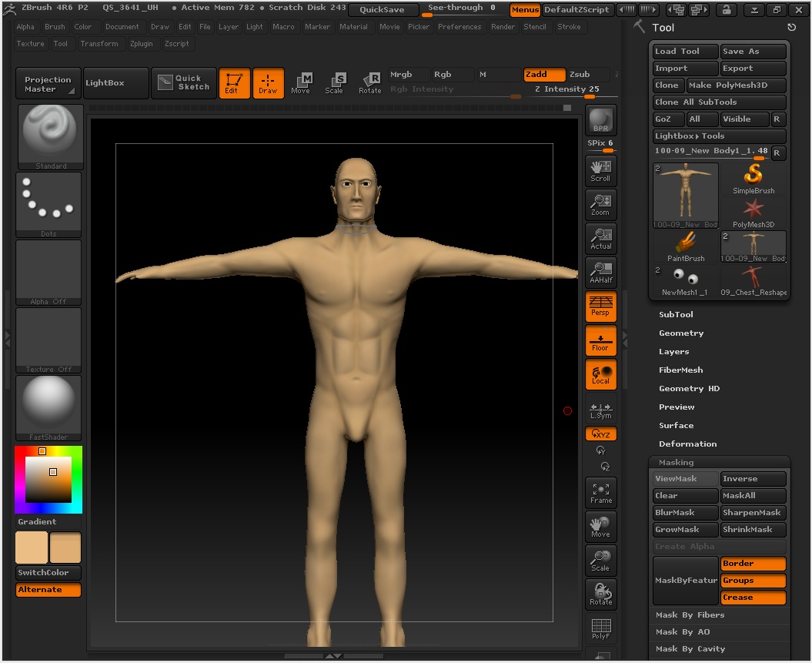Open the Alpha menu
Screen dimensions: 812x663
(25, 26)
